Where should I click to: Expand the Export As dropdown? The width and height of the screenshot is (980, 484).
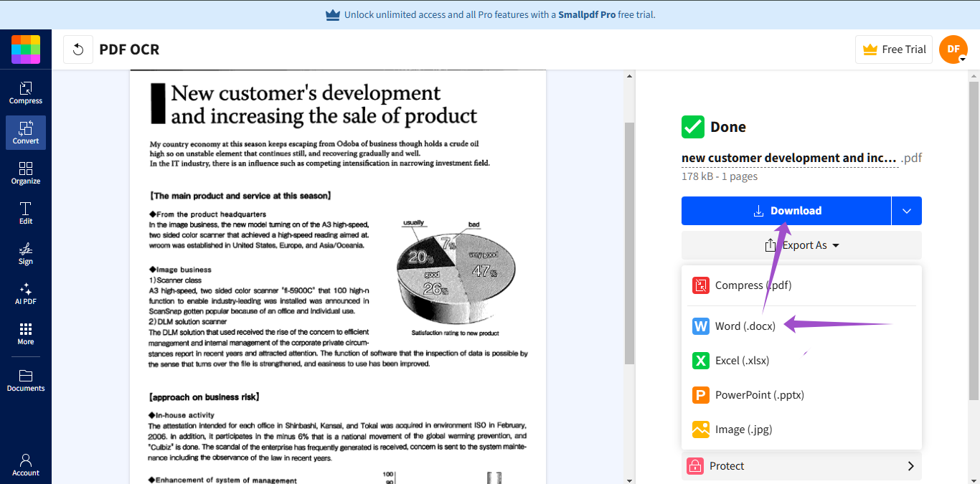(x=801, y=245)
